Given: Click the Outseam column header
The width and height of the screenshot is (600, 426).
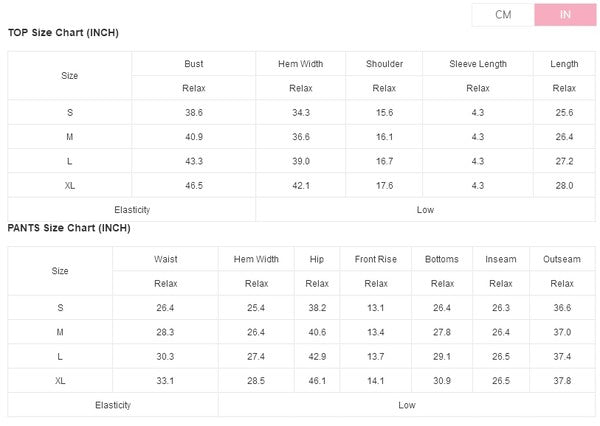Looking at the screenshot, I should (561, 259).
